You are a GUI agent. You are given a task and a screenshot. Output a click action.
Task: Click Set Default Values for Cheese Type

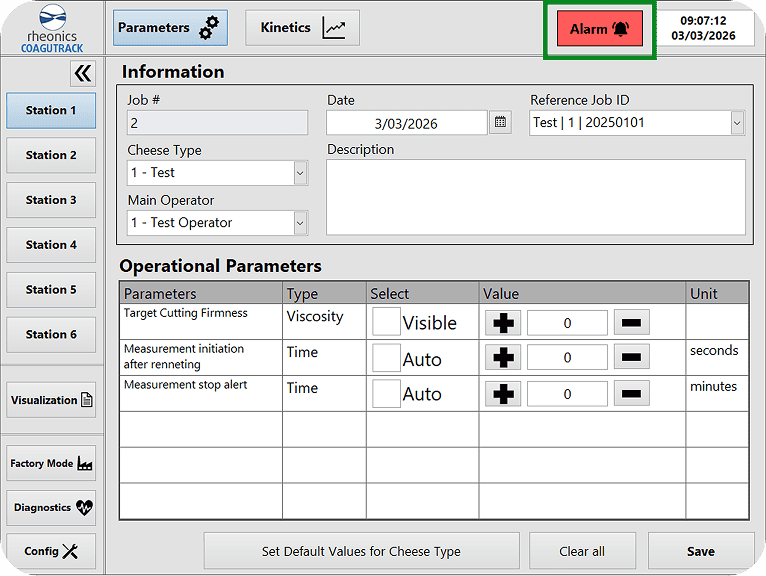click(x=361, y=551)
